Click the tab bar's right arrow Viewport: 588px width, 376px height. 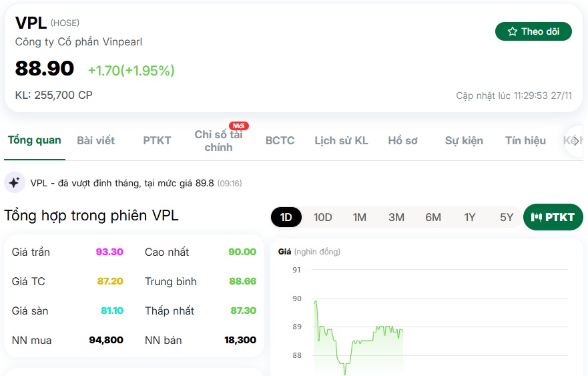(x=576, y=141)
